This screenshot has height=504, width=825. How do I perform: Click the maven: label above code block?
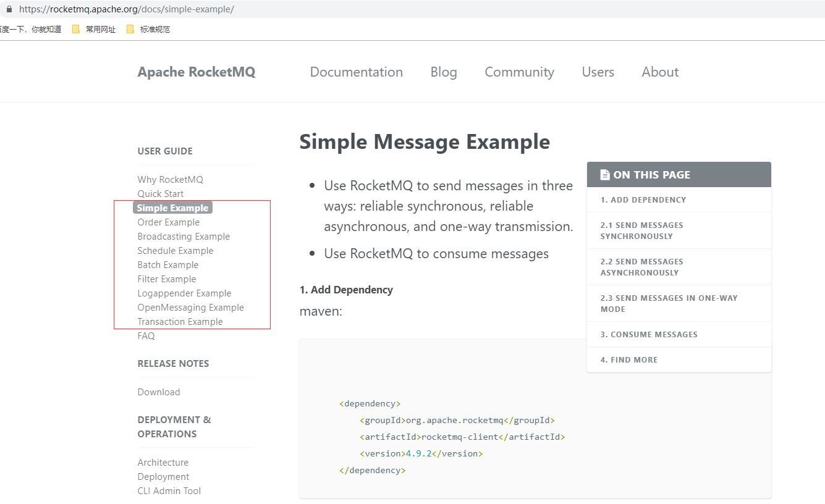[321, 311]
